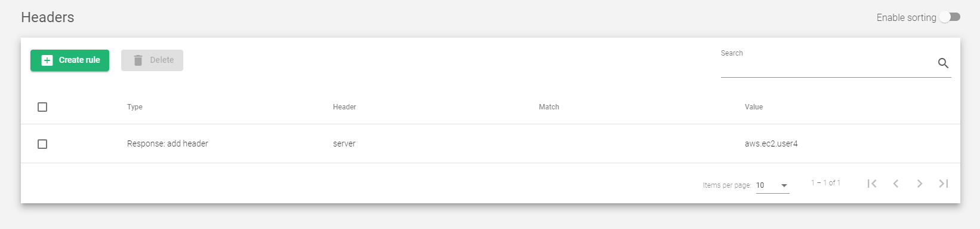Click the Delete button label

point(162,60)
